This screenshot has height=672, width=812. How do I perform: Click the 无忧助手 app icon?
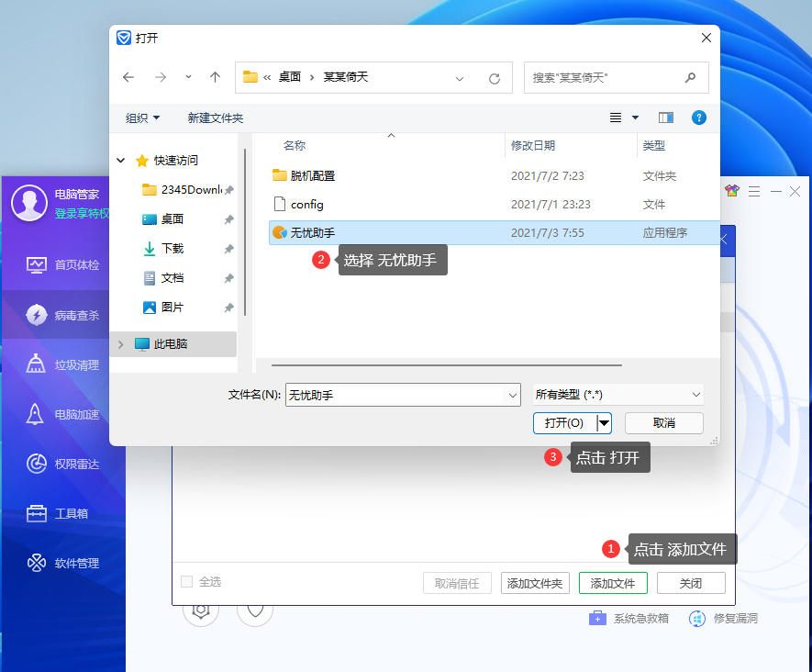pos(280,232)
